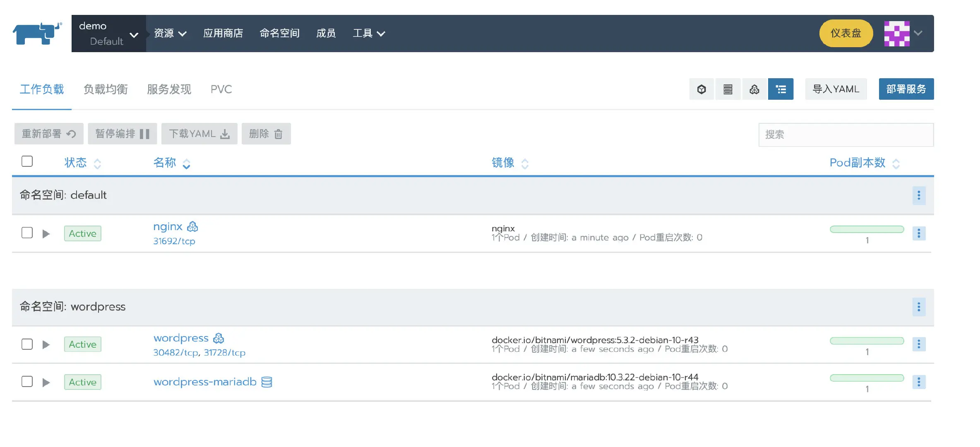Toggle the select-all header checkbox
The image size is (980, 447).
click(27, 161)
